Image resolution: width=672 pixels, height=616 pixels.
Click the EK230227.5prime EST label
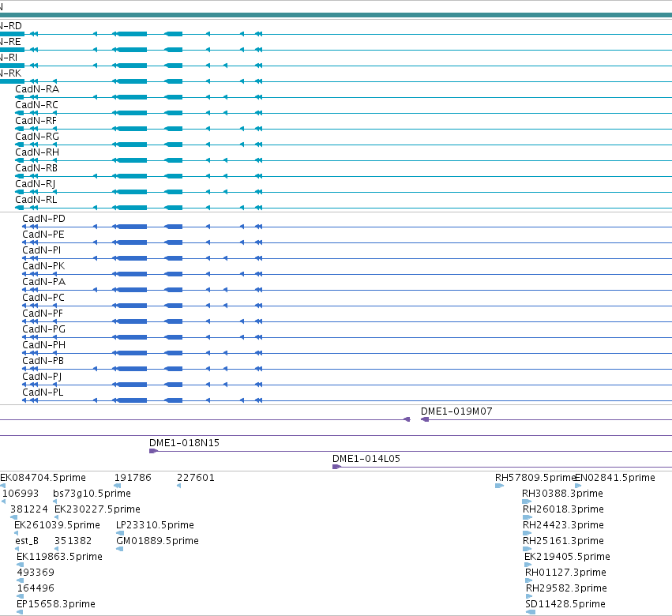click(97, 509)
